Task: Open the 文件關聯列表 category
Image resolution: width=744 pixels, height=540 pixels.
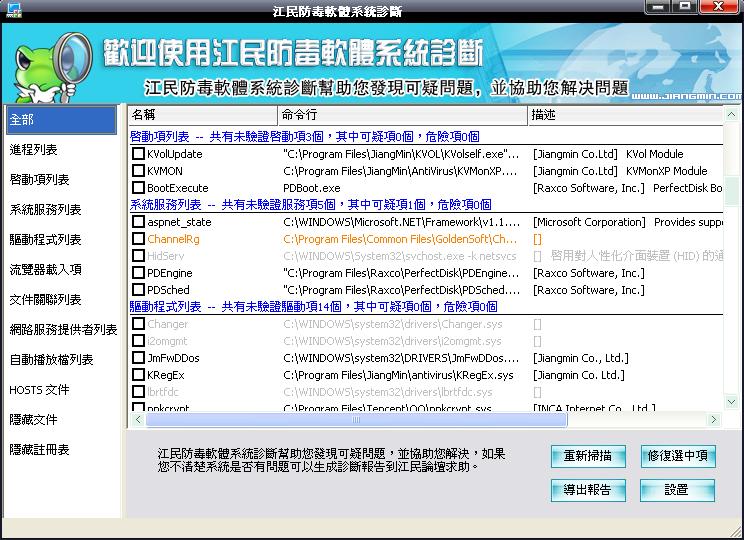Action: (x=46, y=299)
